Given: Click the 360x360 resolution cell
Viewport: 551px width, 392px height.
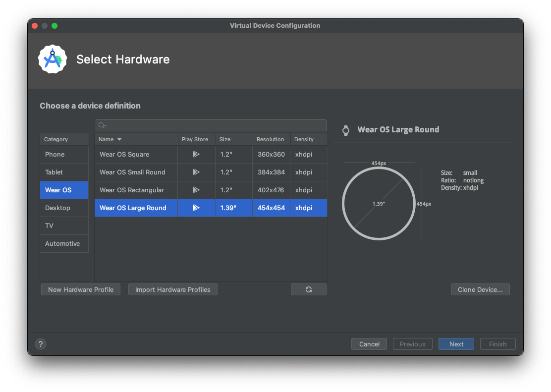Looking at the screenshot, I should tap(271, 154).
